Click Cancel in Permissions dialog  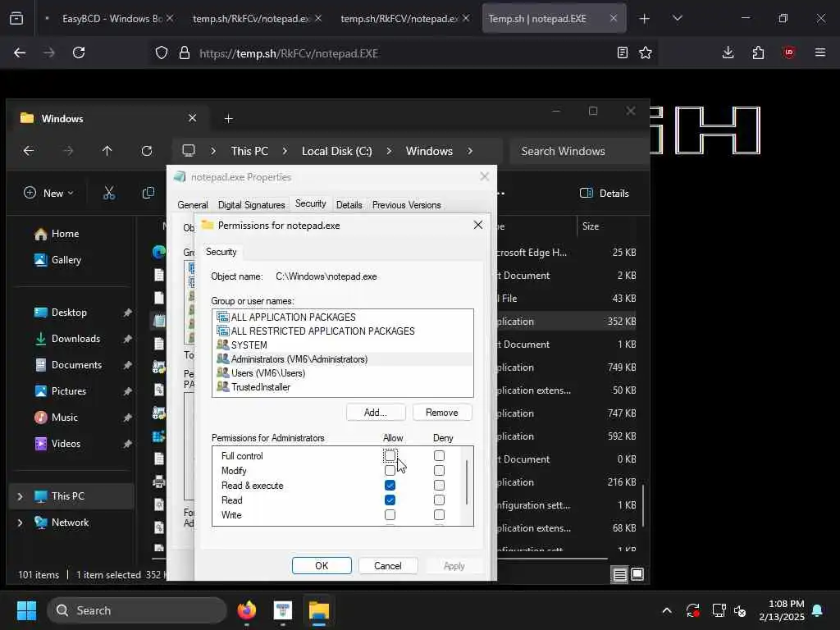pyautogui.click(x=388, y=566)
